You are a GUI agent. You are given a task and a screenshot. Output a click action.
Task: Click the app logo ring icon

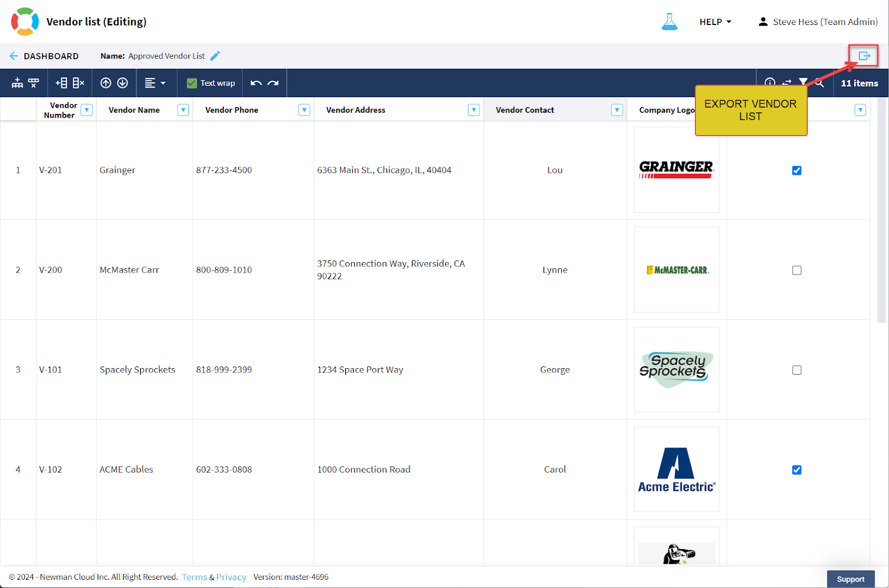click(25, 22)
